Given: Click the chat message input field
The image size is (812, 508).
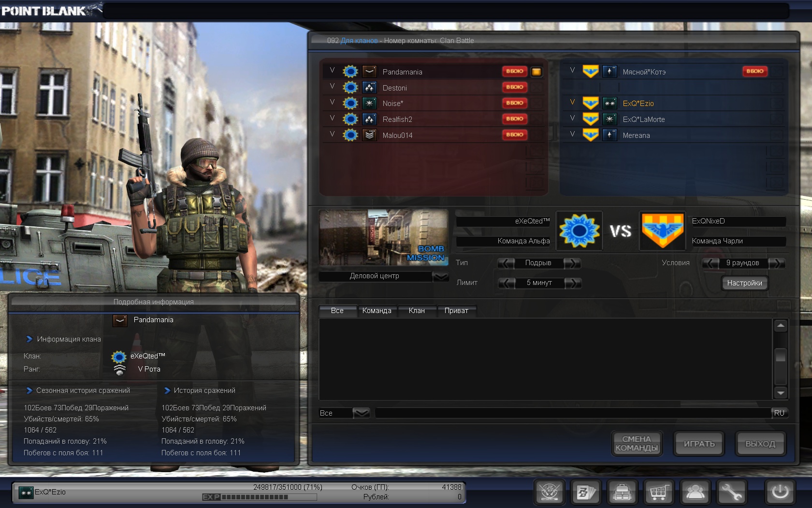Looking at the screenshot, I should pos(573,413).
